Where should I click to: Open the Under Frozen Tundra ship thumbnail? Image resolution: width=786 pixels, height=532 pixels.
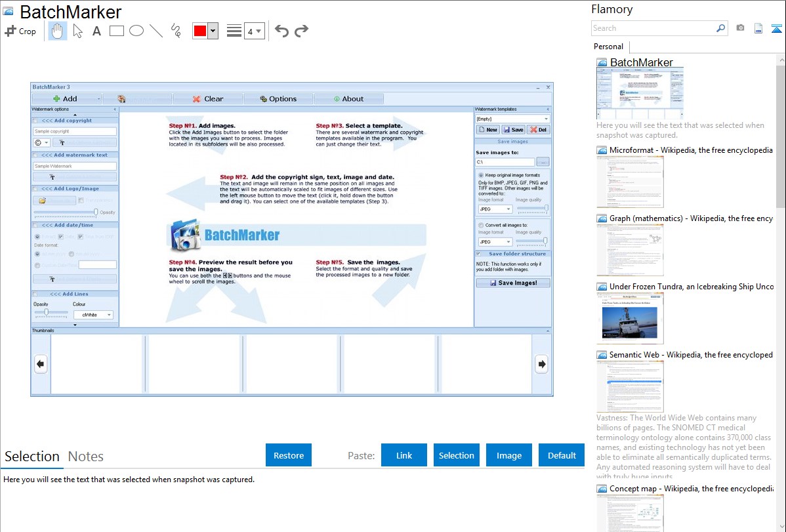[x=630, y=318]
